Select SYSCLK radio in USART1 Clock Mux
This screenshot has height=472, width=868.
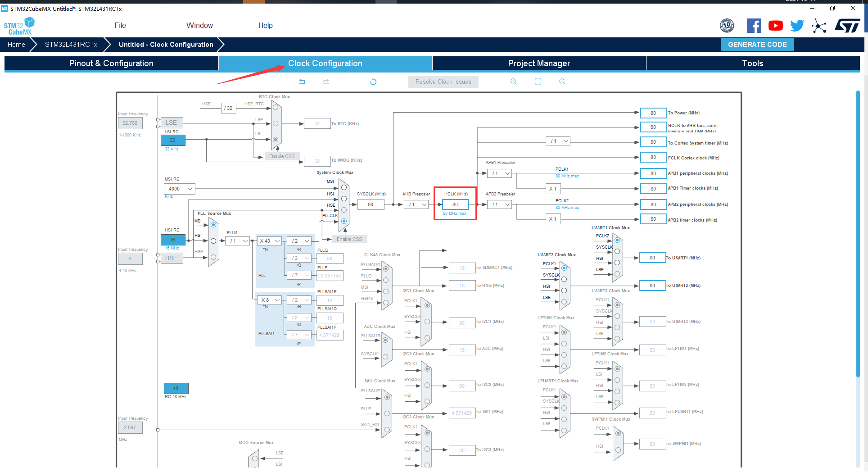pyautogui.click(x=617, y=251)
